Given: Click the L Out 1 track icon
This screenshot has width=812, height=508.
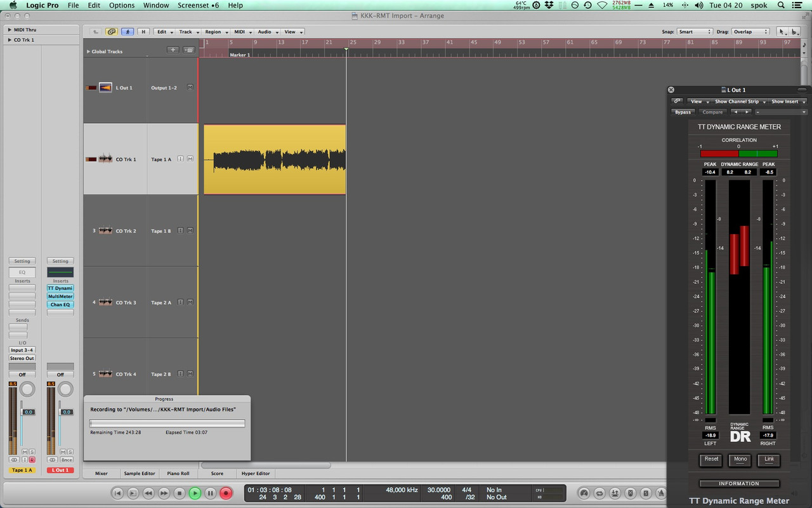Looking at the screenshot, I should [x=105, y=88].
